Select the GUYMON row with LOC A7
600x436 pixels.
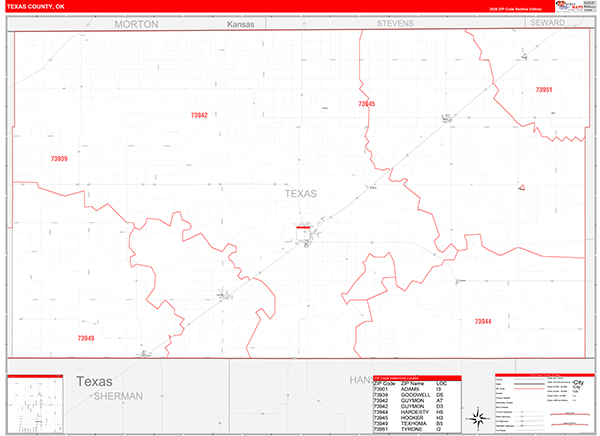click(x=417, y=400)
